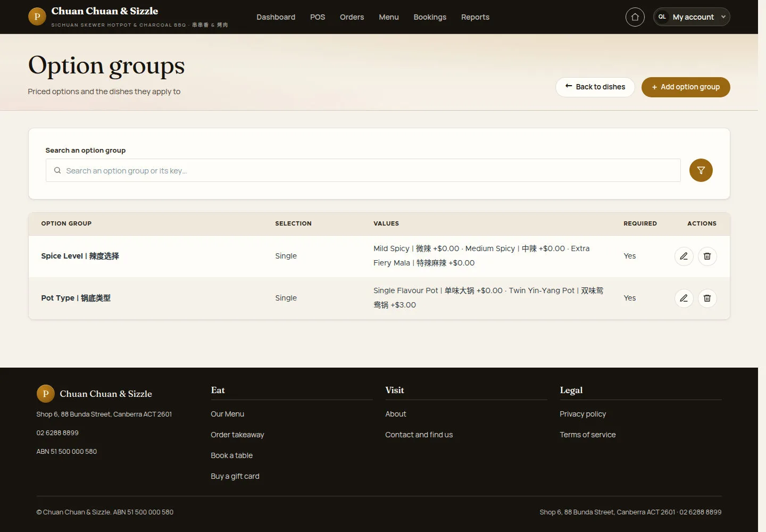The image size is (766, 532).
Task: Click the Buy a gift card link
Action: (235, 476)
